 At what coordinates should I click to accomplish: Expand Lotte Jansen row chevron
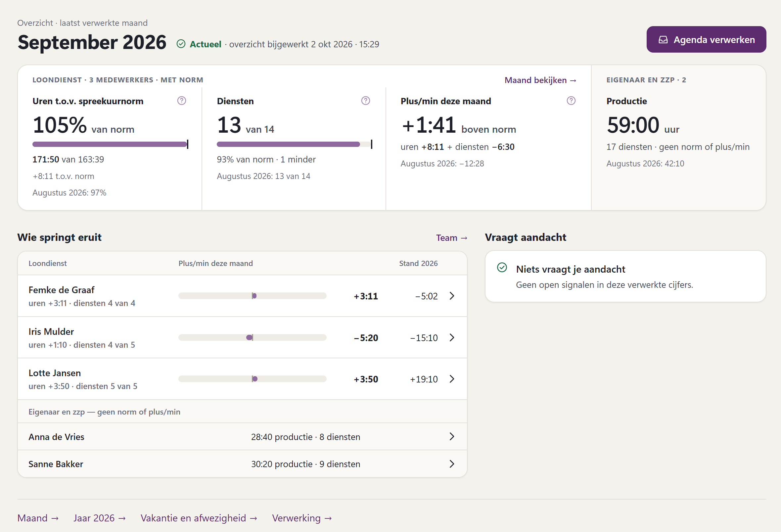point(452,379)
